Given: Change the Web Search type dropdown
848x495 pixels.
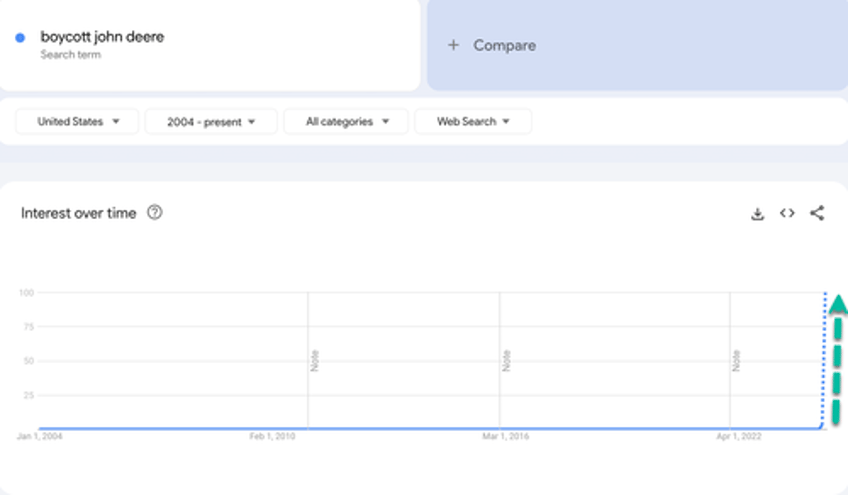Looking at the screenshot, I should pyautogui.click(x=473, y=122).
